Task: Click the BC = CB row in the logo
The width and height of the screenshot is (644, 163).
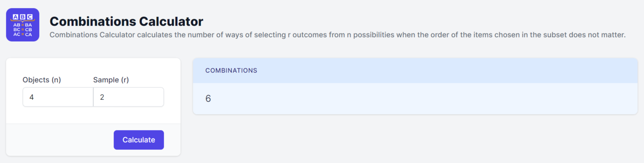Action: point(23,30)
